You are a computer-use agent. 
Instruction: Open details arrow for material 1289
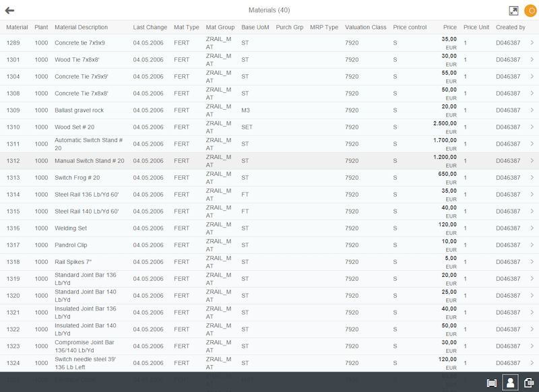click(532, 42)
